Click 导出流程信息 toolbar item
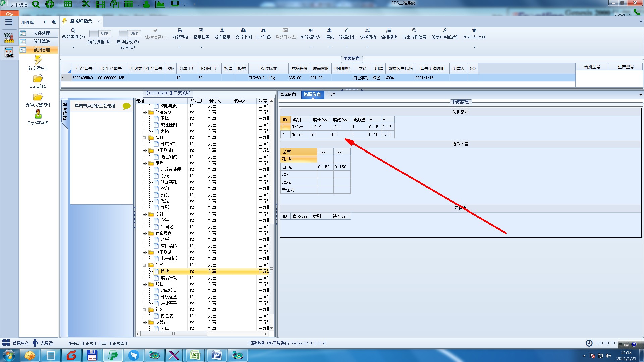This screenshot has width=644, height=362. [414, 34]
